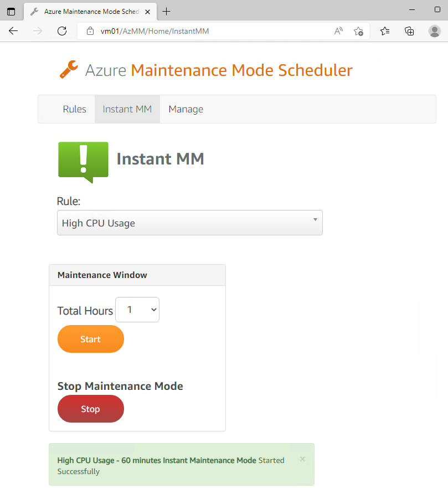
Task: Stop maintenance mode with red button
Action: click(x=91, y=409)
